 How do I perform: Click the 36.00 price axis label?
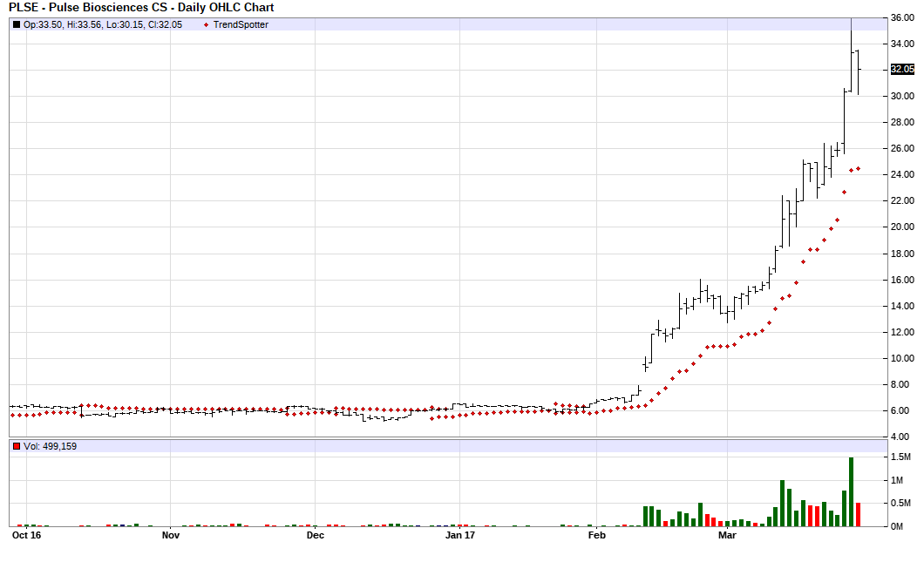[902, 18]
